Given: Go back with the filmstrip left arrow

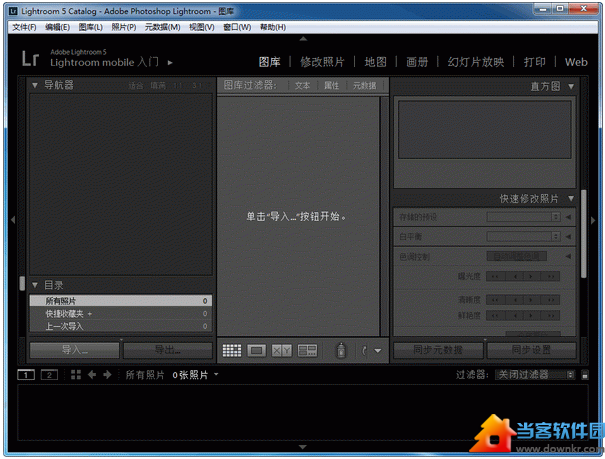Looking at the screenshot, I should coord(92,375).
